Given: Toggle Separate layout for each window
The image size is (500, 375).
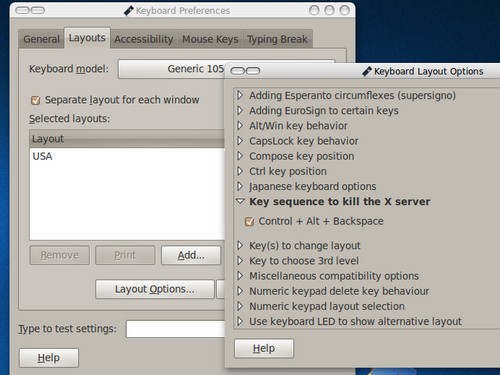Looking at the screenshot, I should [35, 100].
